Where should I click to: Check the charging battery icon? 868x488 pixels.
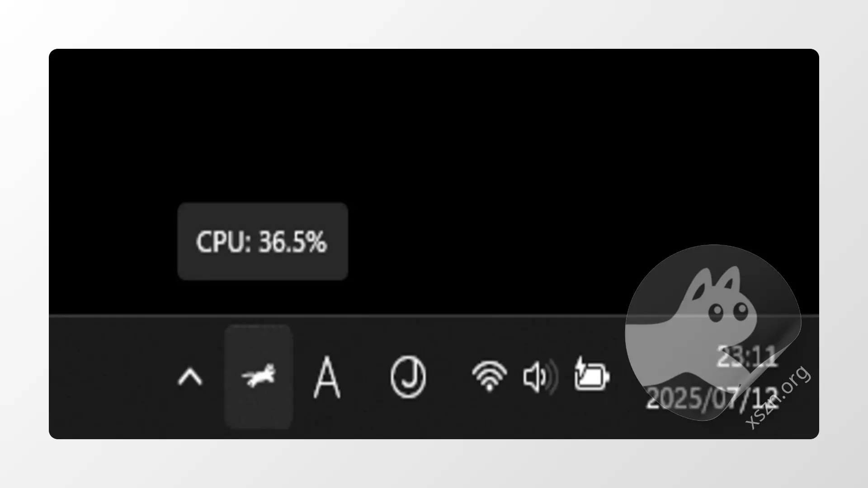[592, 374]
